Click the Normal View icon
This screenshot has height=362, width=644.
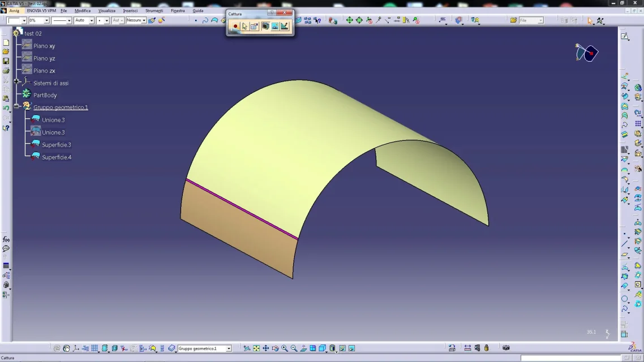303,348
